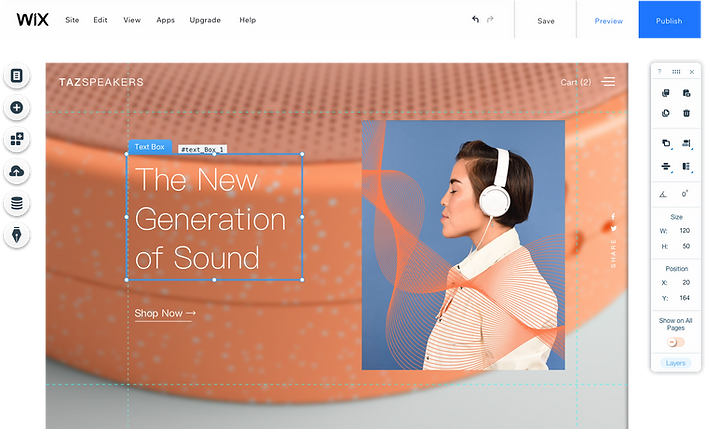This screenshot has width=706, height=429.
Task: Open the Add Apps icon in sidebar
Action: (17, 139)
